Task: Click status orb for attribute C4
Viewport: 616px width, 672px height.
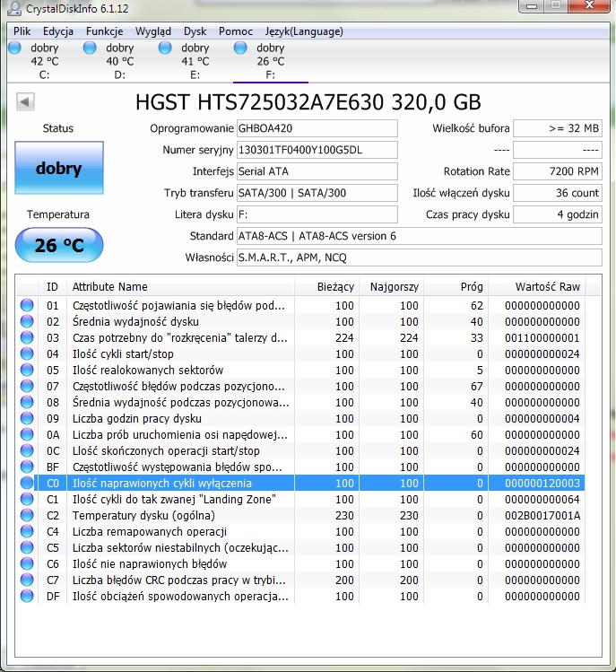Action: coord(27,531)
